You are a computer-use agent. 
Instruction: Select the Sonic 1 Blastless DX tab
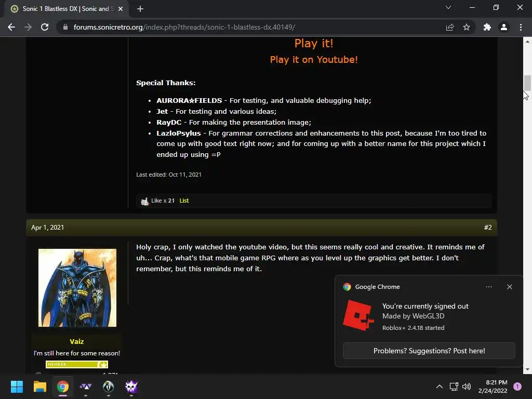66,9
